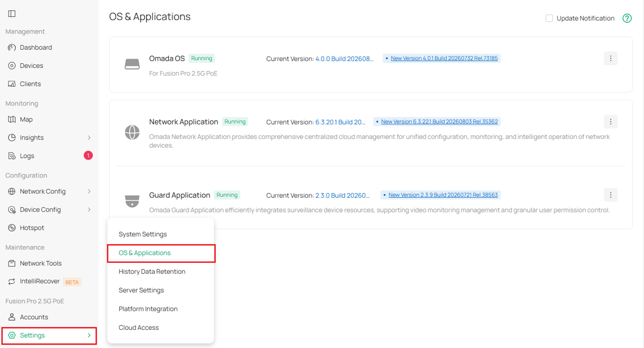Click current version 2.3.0 Build link
Image resolution: width=644 pixels, height=348 pixels.
[342, 196]
